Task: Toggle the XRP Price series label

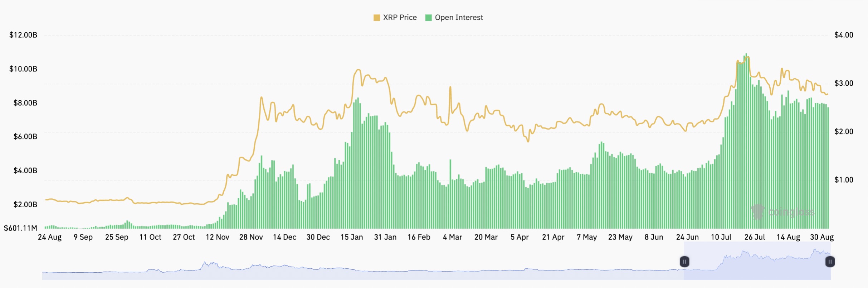Action: coord(400,18)
